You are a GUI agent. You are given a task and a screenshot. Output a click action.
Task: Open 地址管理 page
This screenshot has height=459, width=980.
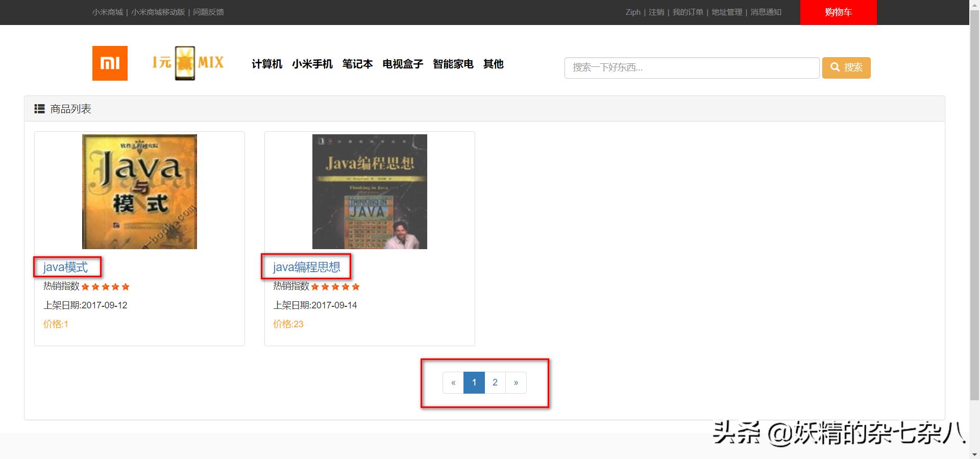click(x=727, y=12)
